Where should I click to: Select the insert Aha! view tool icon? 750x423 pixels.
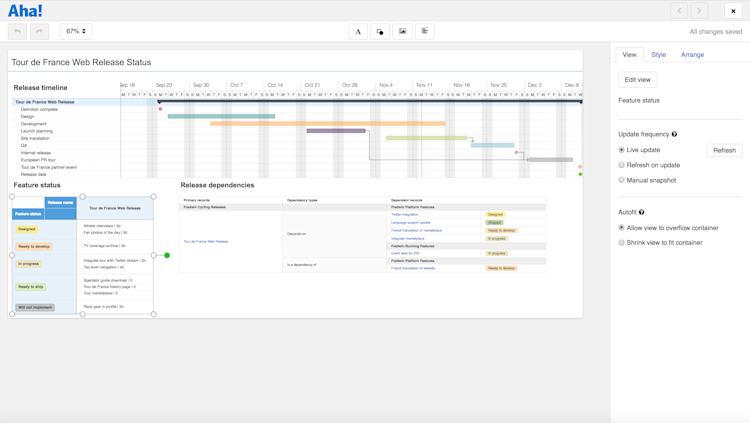click(x=425, y=32)
